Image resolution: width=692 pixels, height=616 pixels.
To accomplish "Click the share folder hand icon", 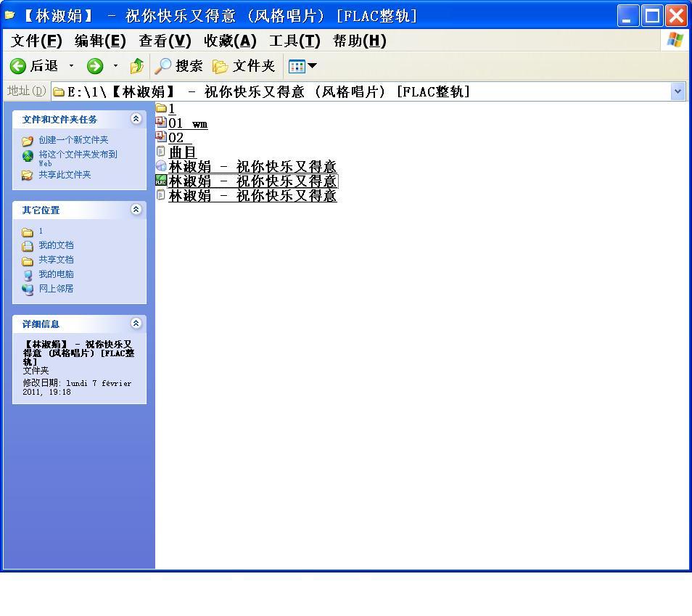I will pos(28,176).
